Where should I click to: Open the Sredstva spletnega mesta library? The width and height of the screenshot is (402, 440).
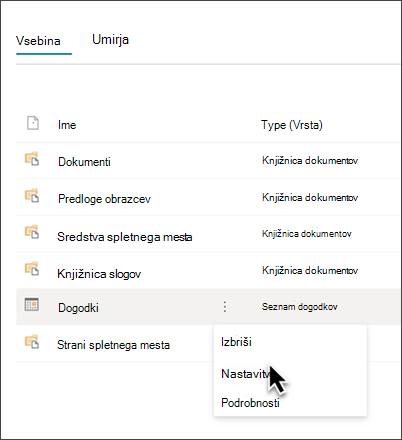[x=125, y=237]
